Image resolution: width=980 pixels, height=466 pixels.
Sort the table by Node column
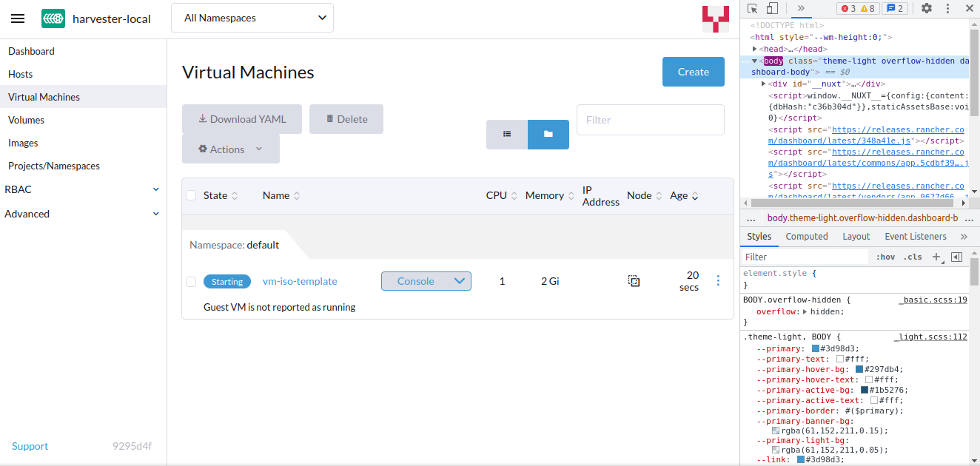click(644, 195)
